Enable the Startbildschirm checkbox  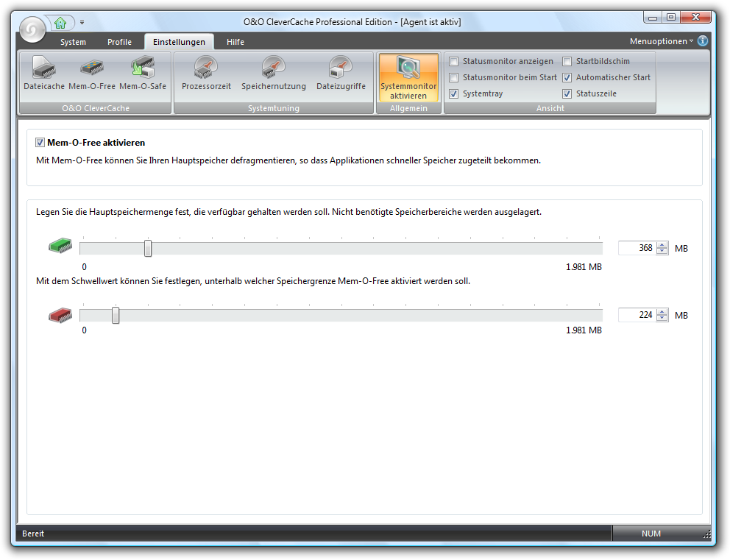[567, 62]
